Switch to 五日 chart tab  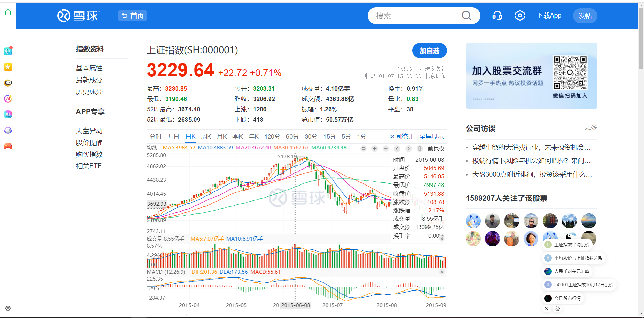(173, 137)
